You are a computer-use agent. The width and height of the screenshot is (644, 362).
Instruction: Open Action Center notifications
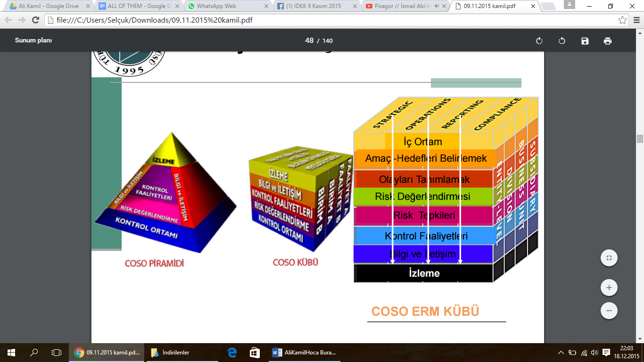pos(606,352)
